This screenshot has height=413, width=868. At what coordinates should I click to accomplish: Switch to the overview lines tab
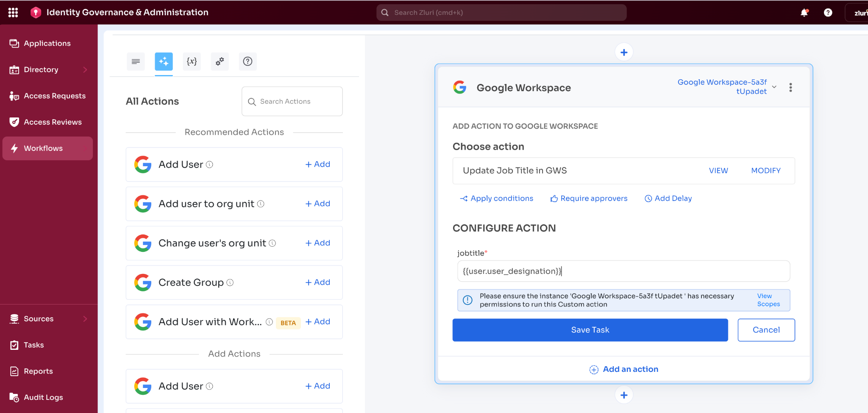pyautogui.click(x=136, y=61)
